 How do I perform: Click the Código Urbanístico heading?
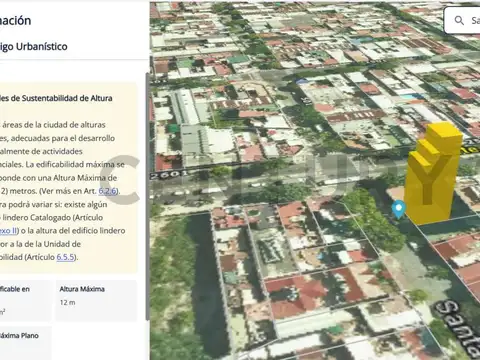[34, 46]
